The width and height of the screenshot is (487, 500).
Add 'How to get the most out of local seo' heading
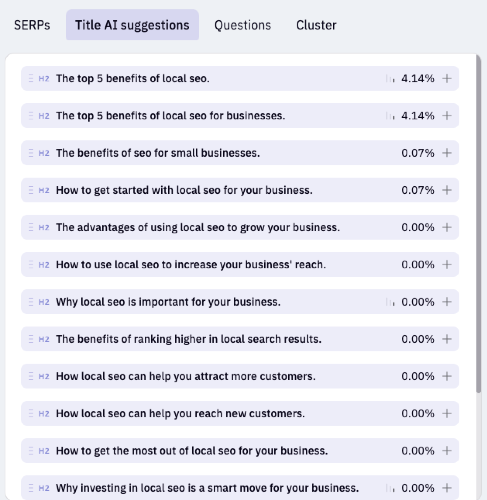pos(447,451)
